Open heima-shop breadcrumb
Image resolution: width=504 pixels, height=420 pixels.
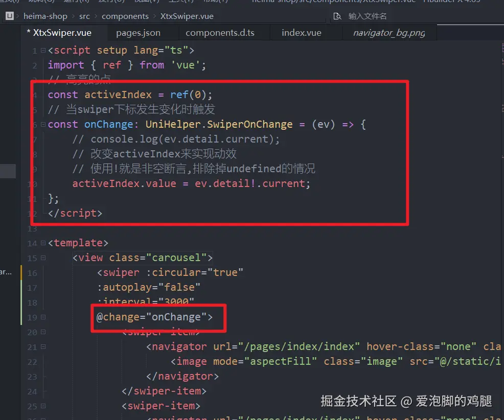pyautogui.click(x=45, y=16)
